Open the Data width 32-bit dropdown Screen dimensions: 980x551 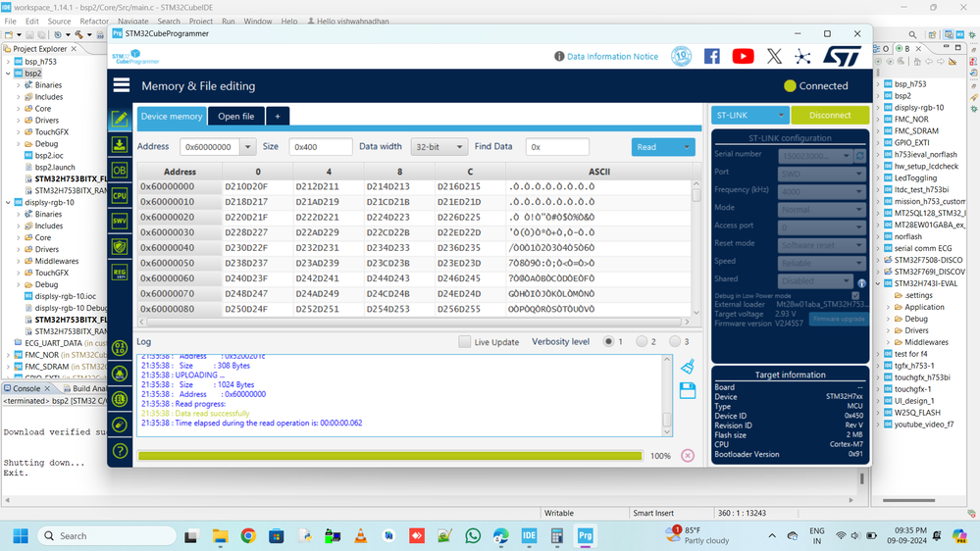click(x=438, y=147)
